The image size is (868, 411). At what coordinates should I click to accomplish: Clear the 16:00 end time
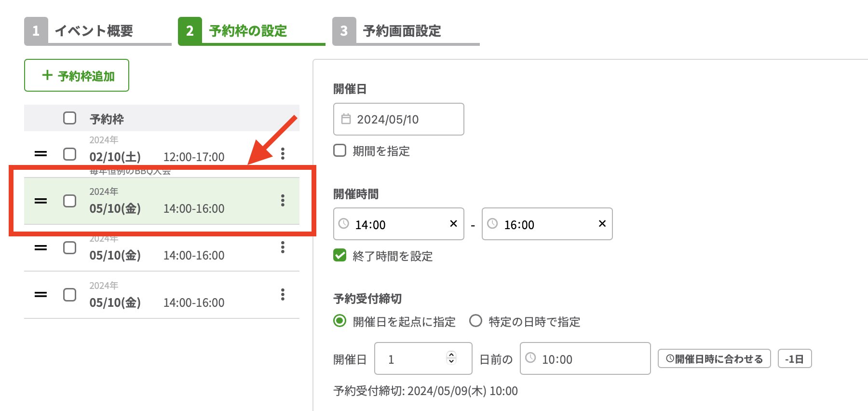602,224
